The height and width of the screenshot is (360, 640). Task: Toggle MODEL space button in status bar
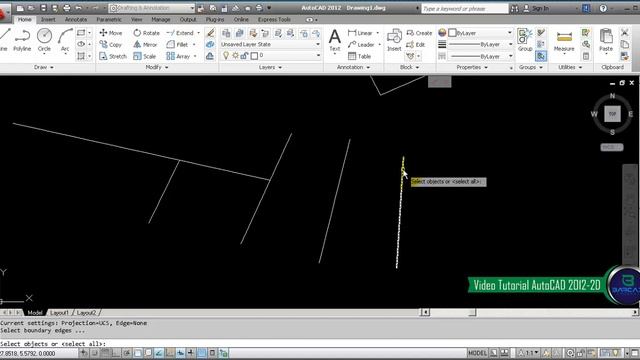pyautogui.click(x=477, y=353)
